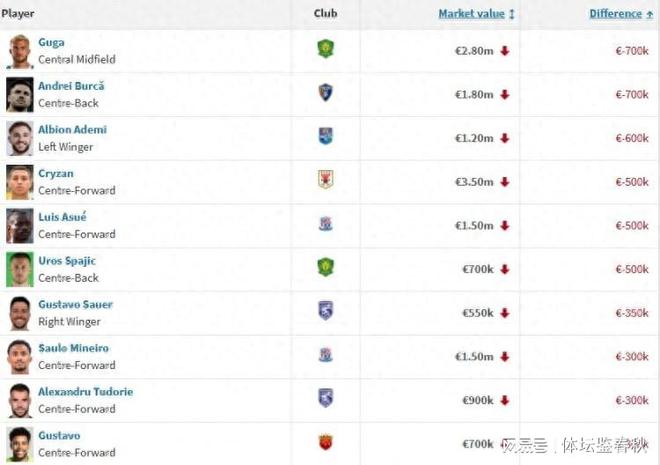The height and width of the screenshot is (465, 660).
Task: Click the club crest in Saulo Mineiro's row
Action: pos(325,355)
